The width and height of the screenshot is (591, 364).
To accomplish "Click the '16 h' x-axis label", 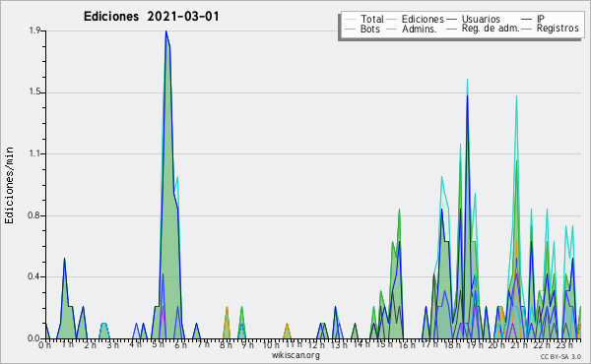I will (x=407, y=344).
